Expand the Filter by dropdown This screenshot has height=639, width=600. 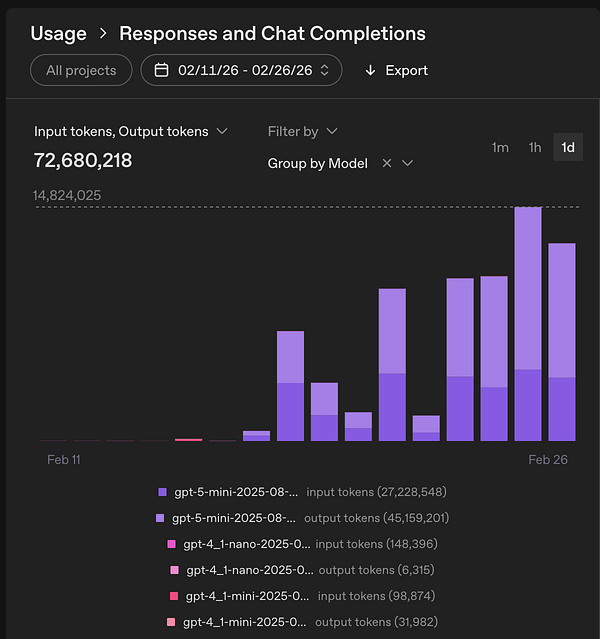pos(303,131)
